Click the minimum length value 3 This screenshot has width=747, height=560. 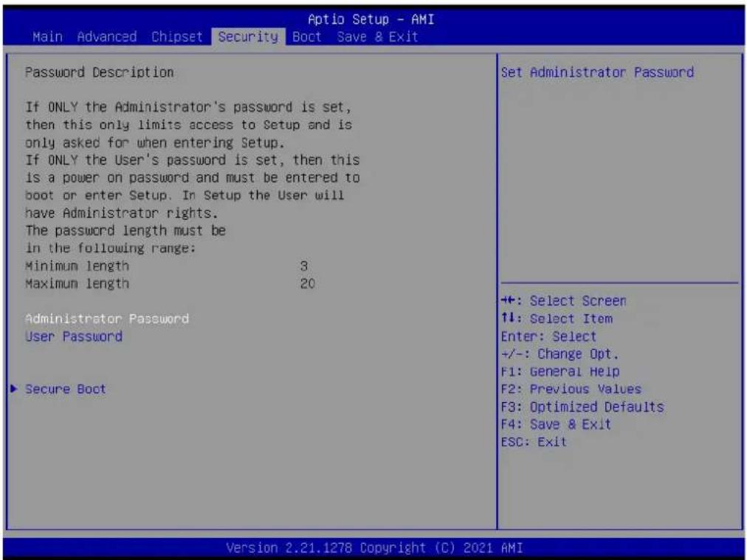[x=304, y=266]
